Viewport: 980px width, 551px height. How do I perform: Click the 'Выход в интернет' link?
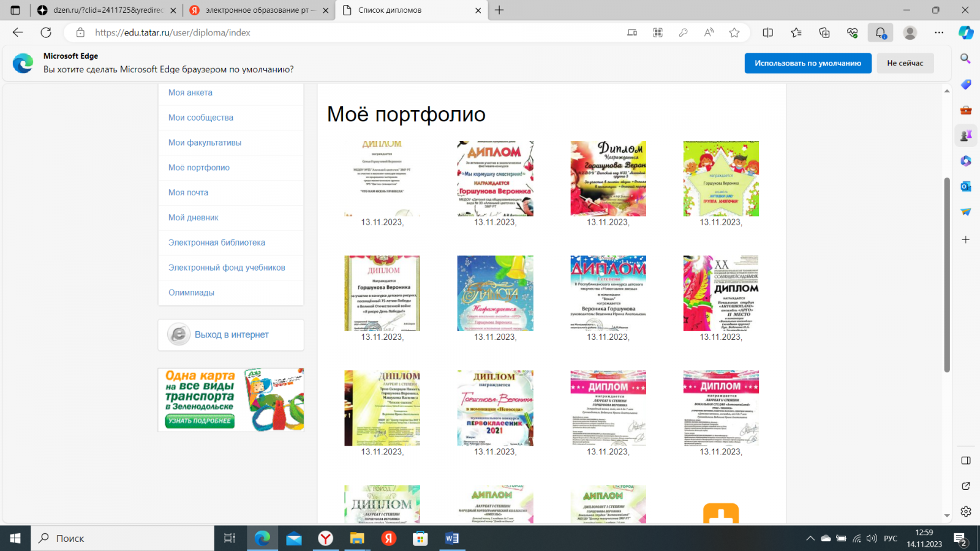(x=232, y=335)
